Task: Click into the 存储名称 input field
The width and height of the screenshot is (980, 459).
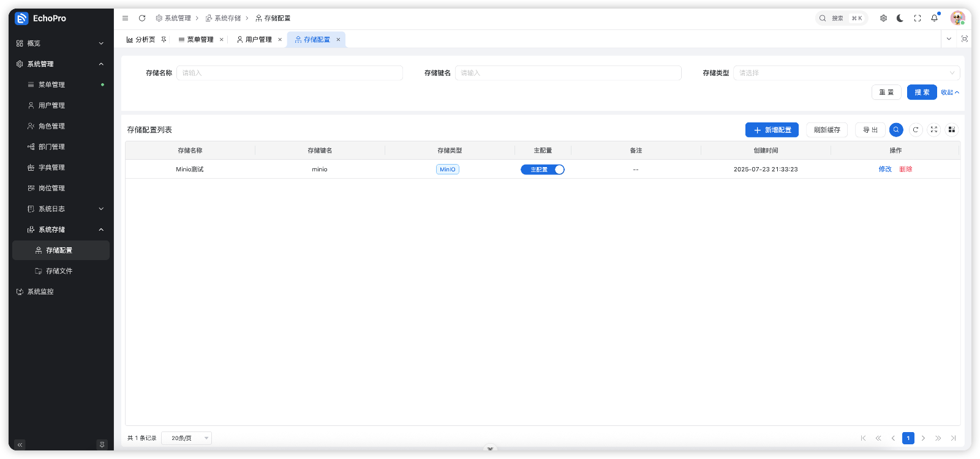Action: [289, 73]
